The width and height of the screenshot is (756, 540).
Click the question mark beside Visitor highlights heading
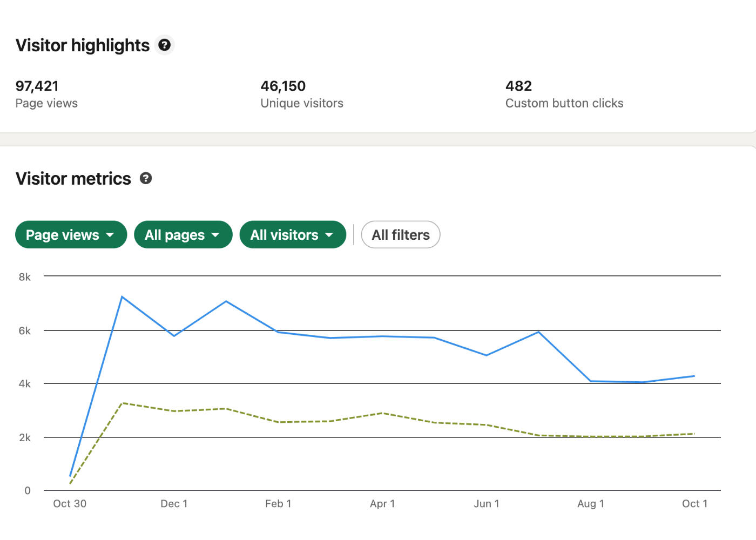pyautogui.click(x=165, y=45)
